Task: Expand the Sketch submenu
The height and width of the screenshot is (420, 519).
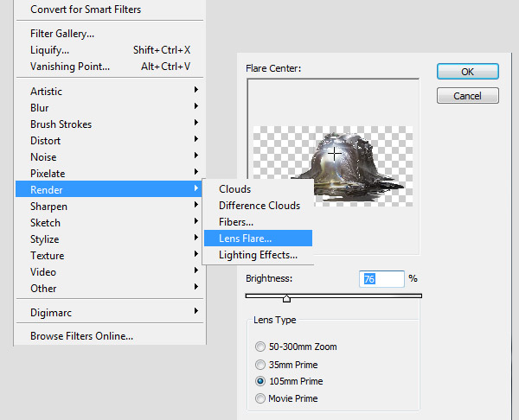Action: (109, 223)
